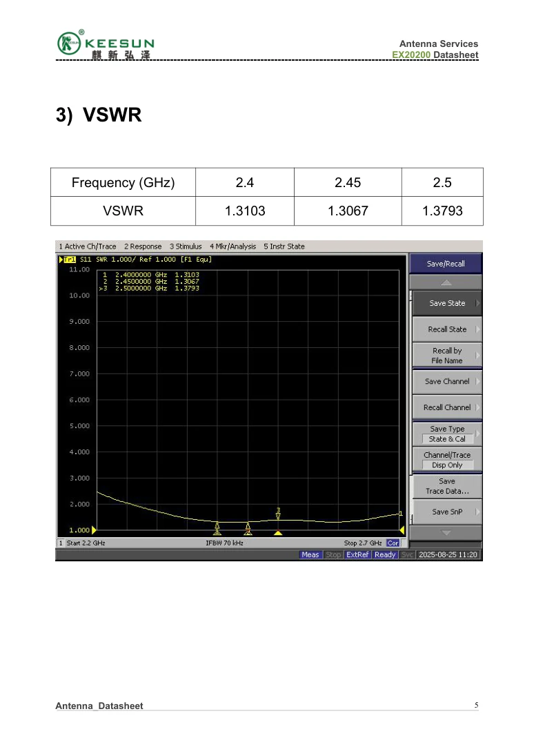Open the 5 Instr State menu
Screen dimensions: 534x756
(x=284, y=246)
